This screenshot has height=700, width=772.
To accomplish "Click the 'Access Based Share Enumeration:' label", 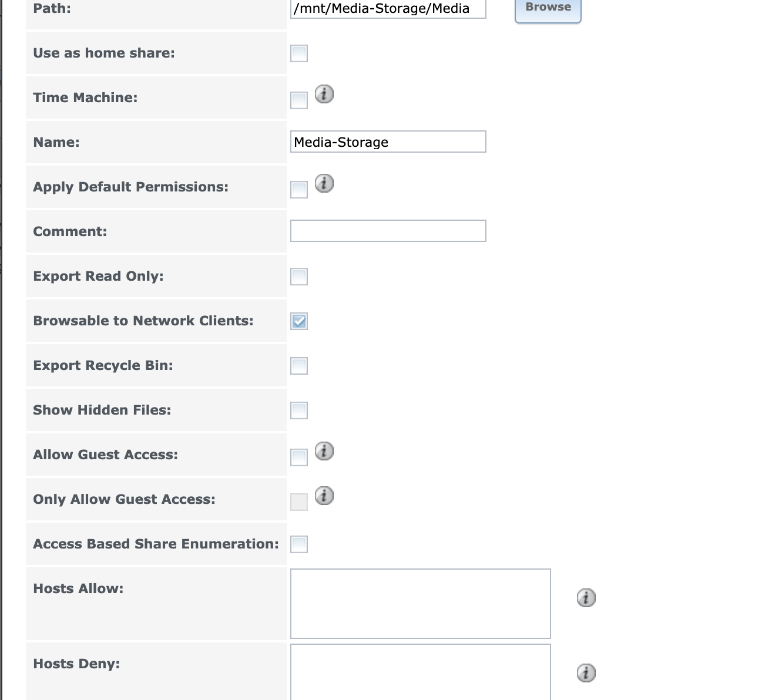I will coord(156,544).
